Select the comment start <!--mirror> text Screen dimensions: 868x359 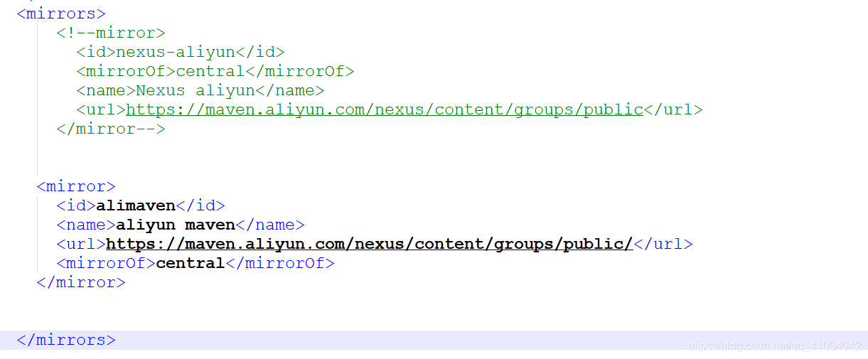pyautogui.click(x=111, y=33)
